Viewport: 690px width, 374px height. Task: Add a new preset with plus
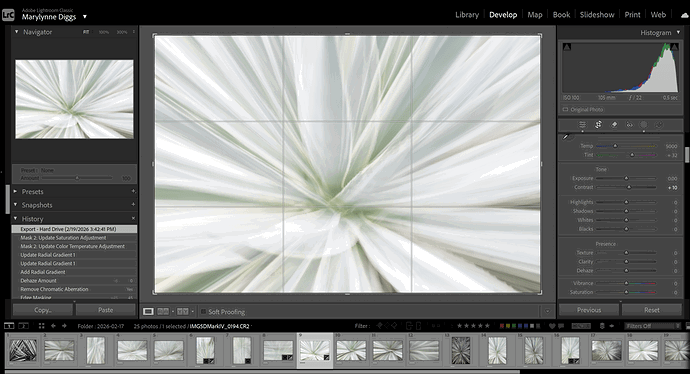coord(133,191)
